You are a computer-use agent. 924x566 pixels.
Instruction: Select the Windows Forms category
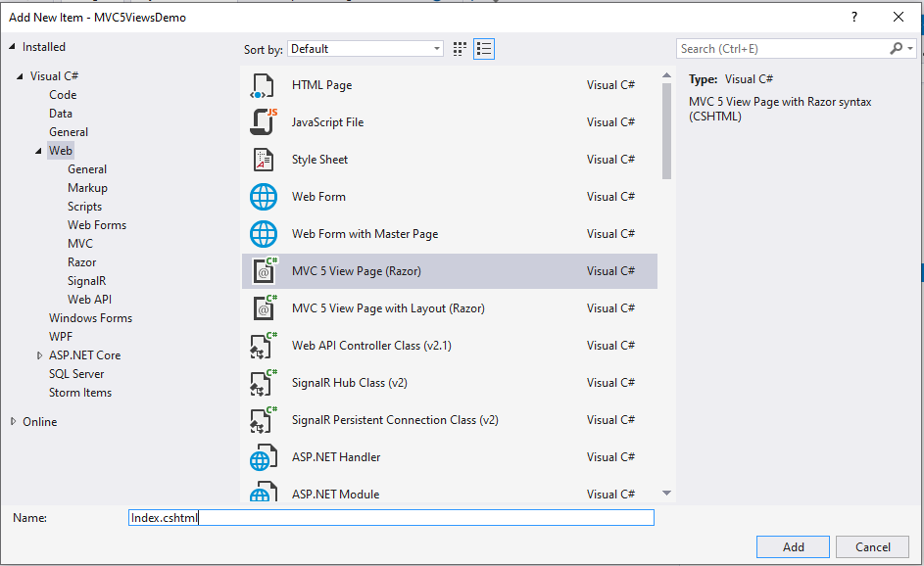(x=90, y=318)
